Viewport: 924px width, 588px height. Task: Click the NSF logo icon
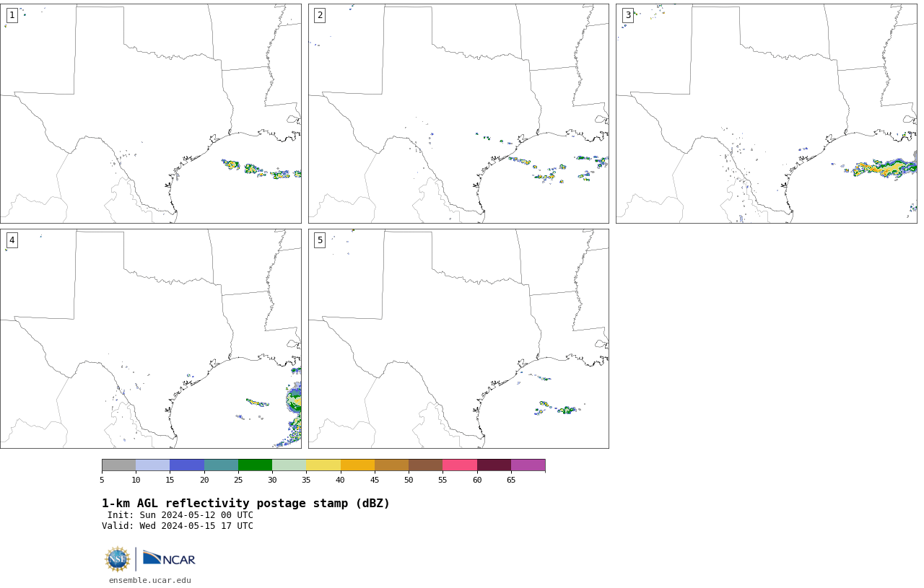click(118, 559)
